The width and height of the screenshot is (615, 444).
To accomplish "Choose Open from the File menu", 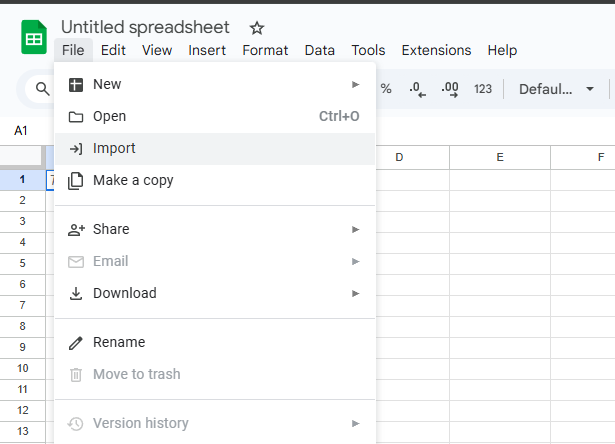I will click(x=110, y=116).
